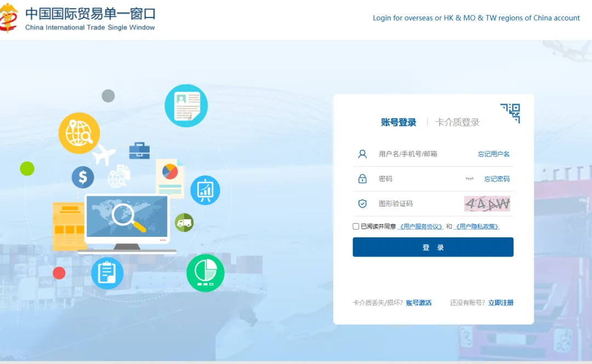Open the 账号激活 account activation link

[x=420, y=302]
